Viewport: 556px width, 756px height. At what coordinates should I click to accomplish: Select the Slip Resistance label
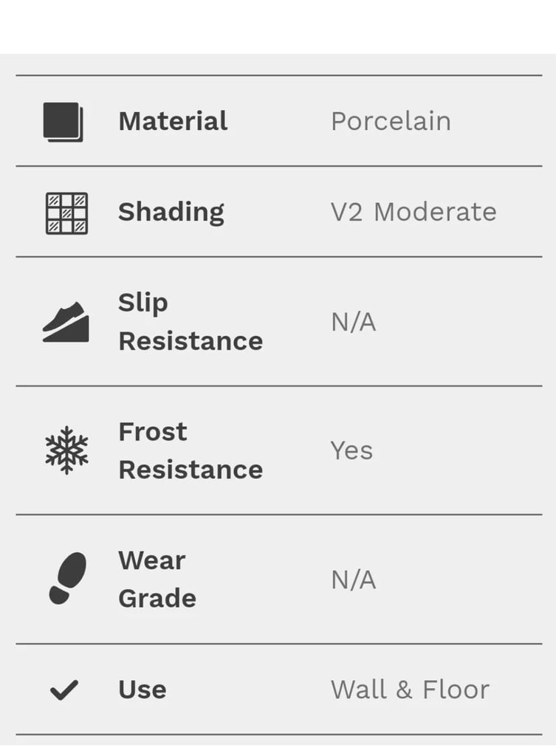191,322
